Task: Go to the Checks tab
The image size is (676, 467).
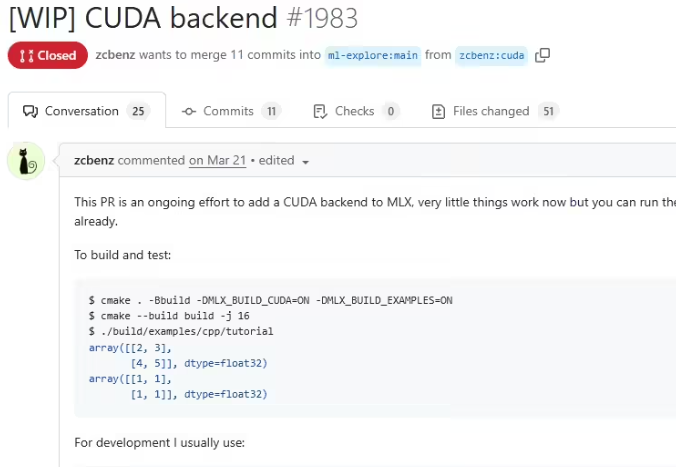Action: pyautogui.click(x=354, y=111)
